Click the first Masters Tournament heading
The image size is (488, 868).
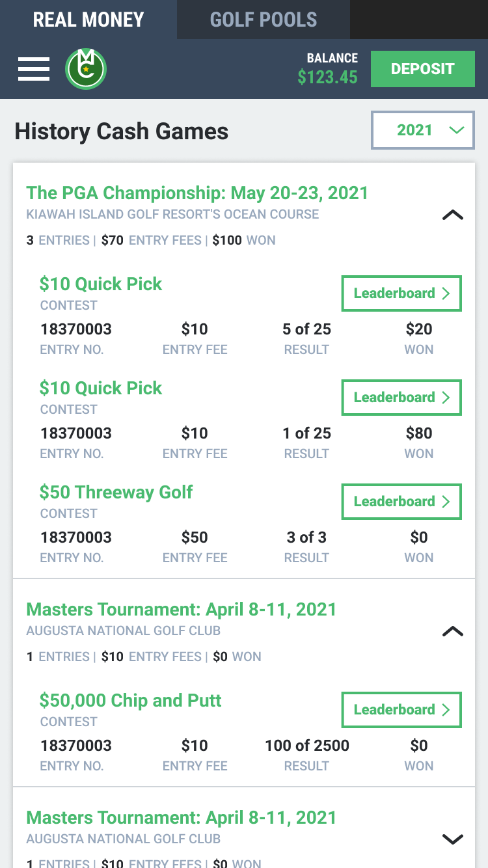tap(182, 610)
